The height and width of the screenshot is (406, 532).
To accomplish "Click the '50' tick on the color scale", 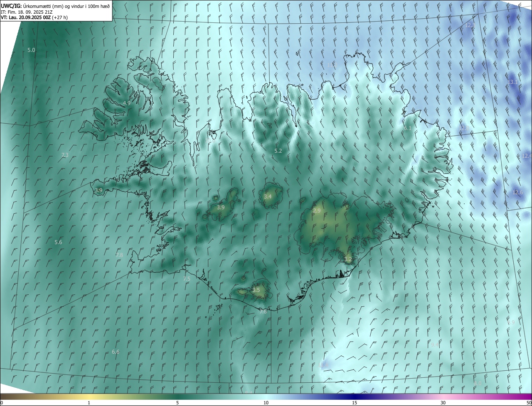I will click(x=529, y=403).
